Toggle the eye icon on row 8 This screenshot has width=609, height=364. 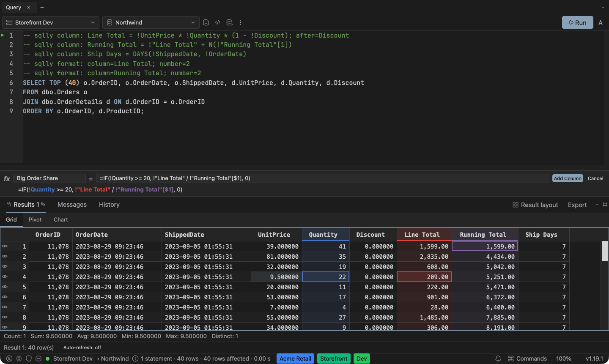[x=5, y=317]
